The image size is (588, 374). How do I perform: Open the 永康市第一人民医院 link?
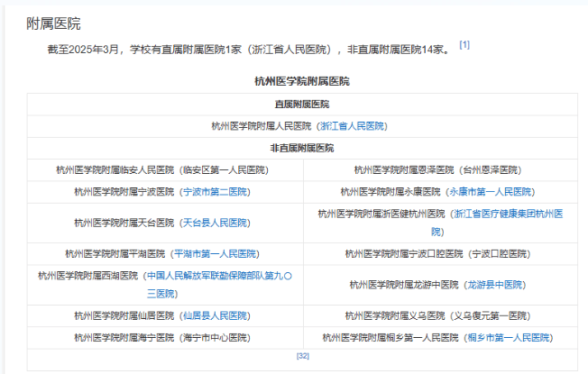coord(491,192)
